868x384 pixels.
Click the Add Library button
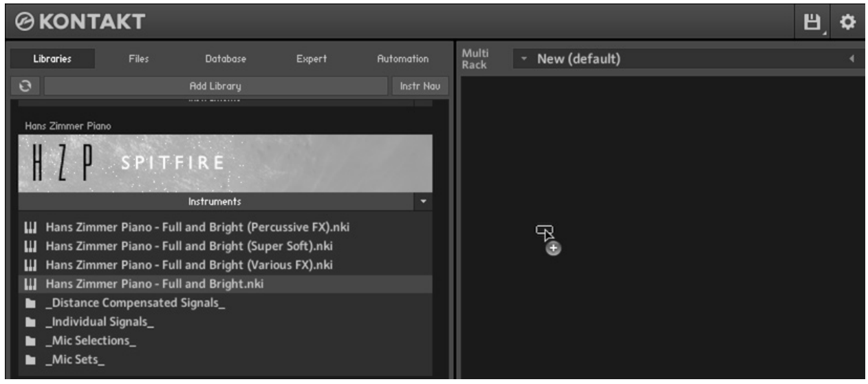pos(215,86)
